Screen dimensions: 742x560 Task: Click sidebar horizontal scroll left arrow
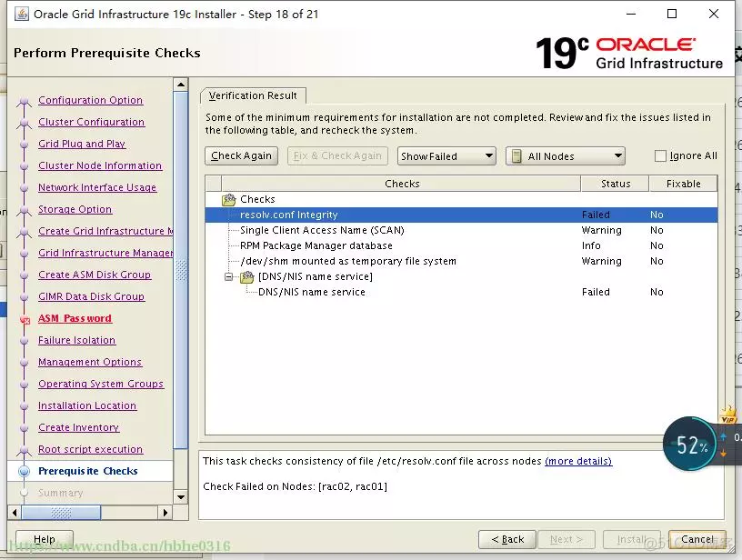coord(15,512)
